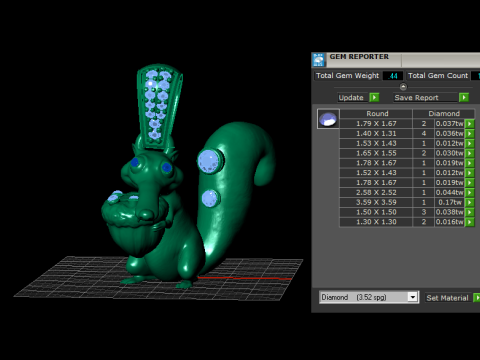Click the green arrow next to Update
Viewport: 480px width, 360px height.
pos(374,97)
